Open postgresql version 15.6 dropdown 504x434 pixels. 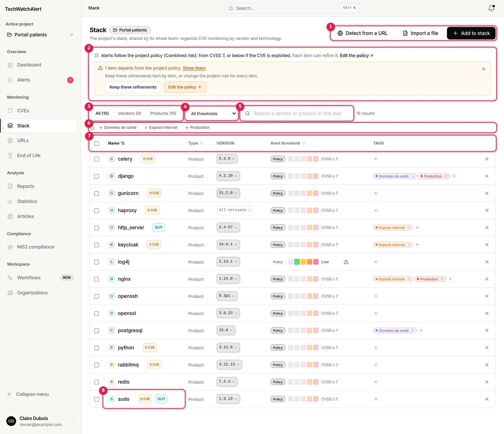click(226, 330)
